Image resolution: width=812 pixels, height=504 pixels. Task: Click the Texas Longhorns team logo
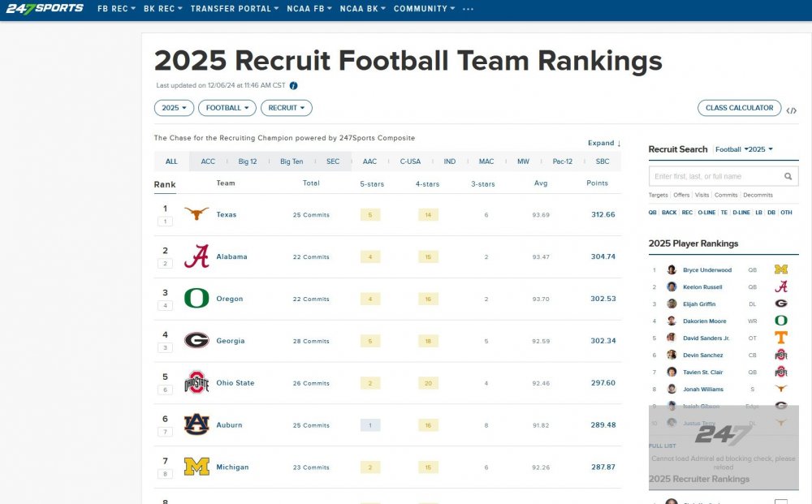(x=197, y=214)
